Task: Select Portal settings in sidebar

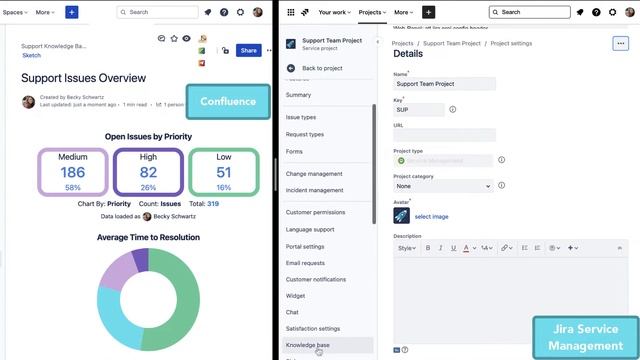Action: tap(305, 247)
